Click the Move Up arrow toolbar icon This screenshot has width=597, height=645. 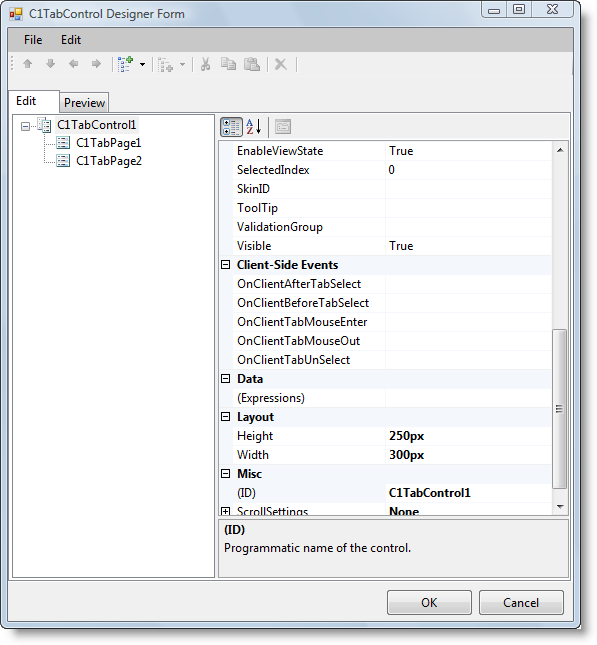[28, 64]
